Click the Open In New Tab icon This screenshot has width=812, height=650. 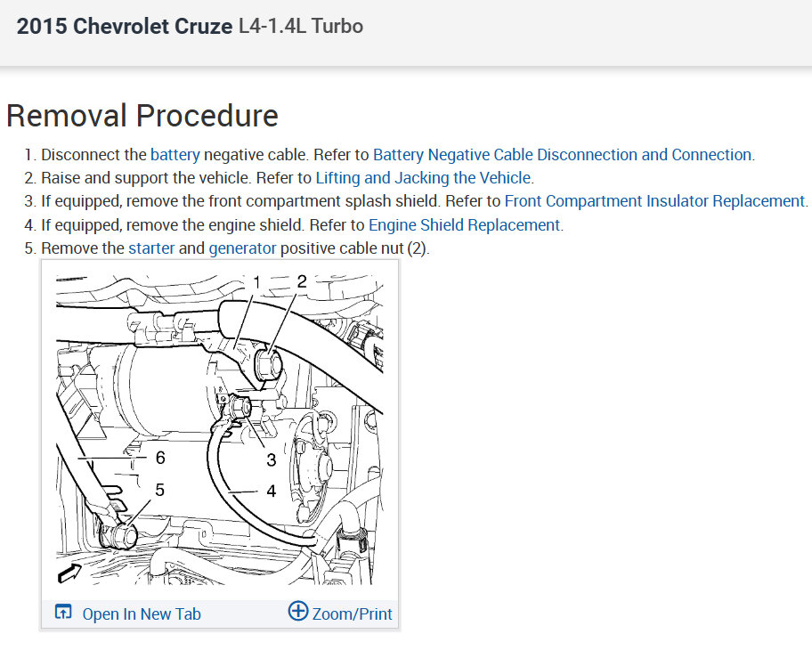(63, 613)
